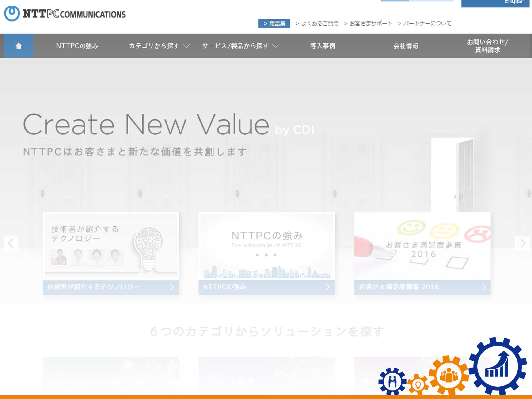Expand カテゴリから探す menu

(160, 46)
